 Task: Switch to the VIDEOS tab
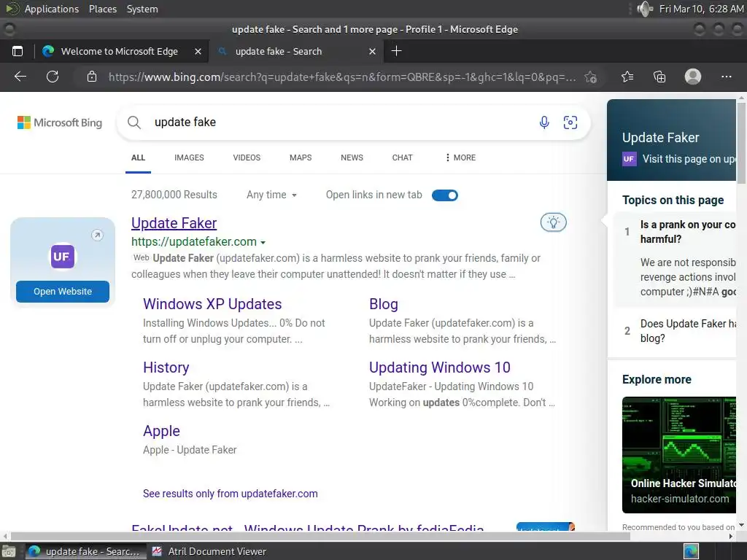(x=247, y=157)
